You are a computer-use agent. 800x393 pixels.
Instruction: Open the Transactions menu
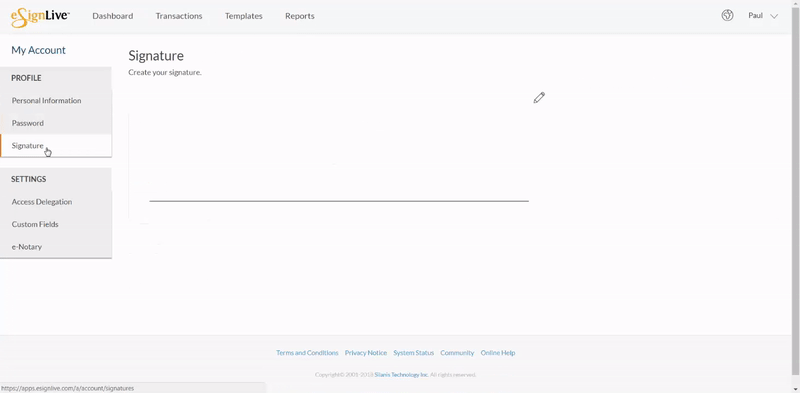[x=179, y=16]
